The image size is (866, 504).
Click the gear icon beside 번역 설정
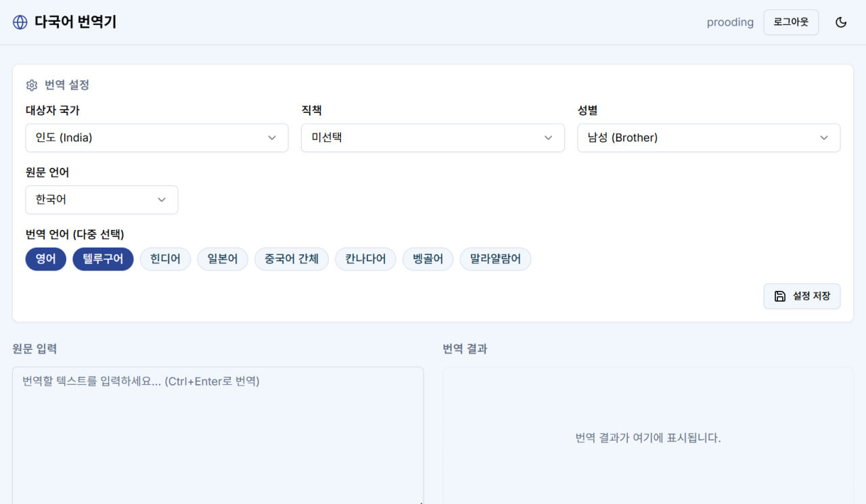coord(32,85)
